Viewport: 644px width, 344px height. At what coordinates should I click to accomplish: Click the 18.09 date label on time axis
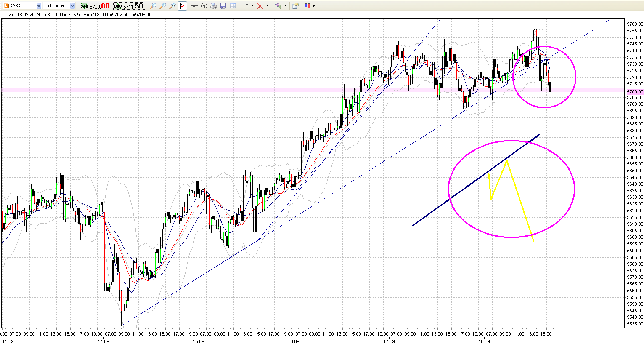[485, 341]
